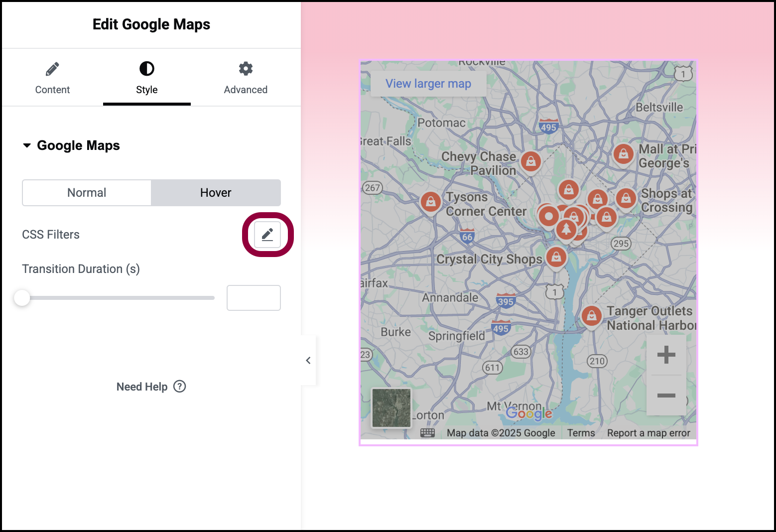Image resolution: width=776 pixels, height=532 pixels.
Task: Click the Springfield label on the map
Action: (x=457, y=336)
